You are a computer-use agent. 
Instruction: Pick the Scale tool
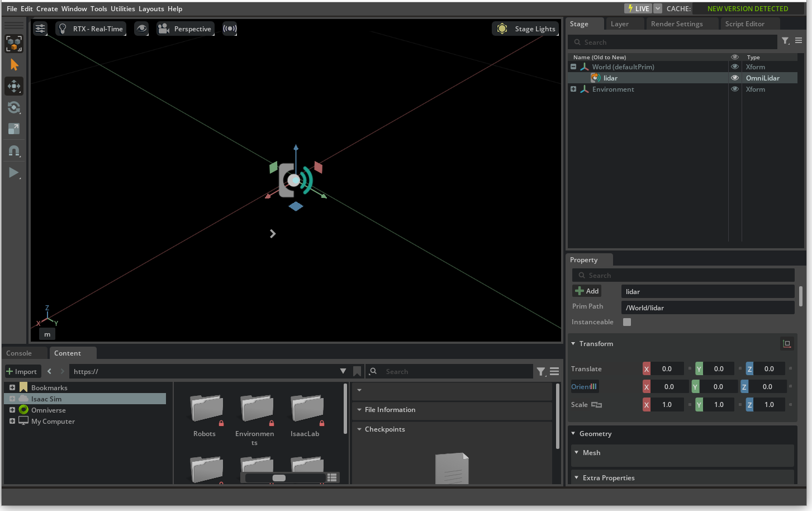[x=14, y=129]
